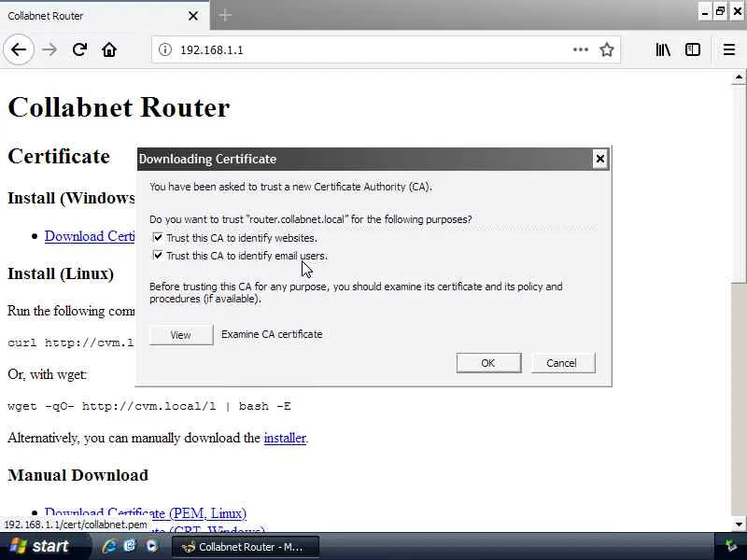
Task: Select Collabnet Router taskbar button
Action: (246, 547)
